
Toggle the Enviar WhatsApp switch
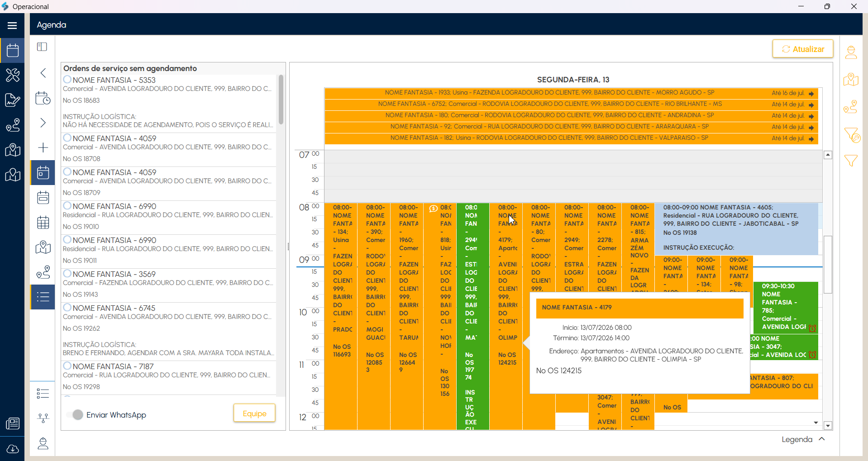[75, 415]
